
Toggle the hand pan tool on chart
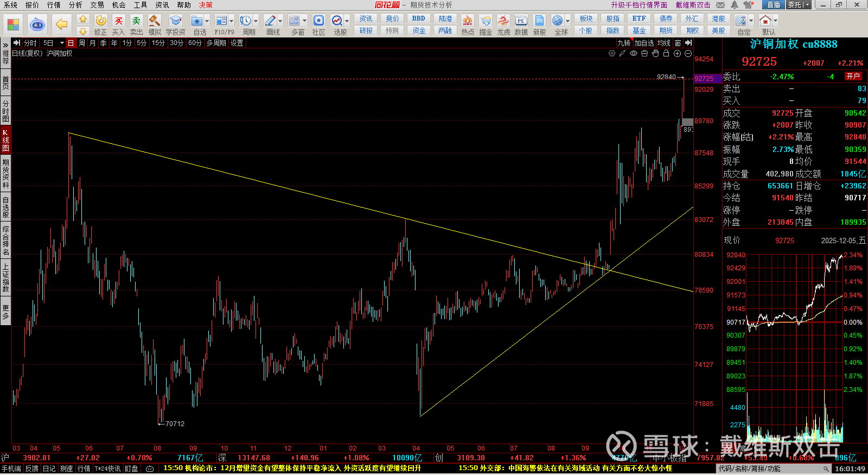click(655, 54)
